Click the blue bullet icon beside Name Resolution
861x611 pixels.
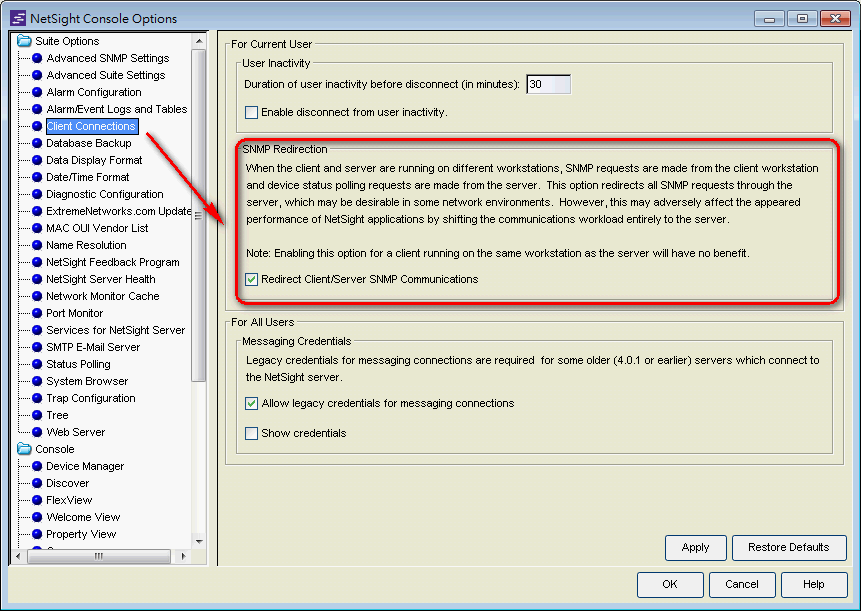37,245
